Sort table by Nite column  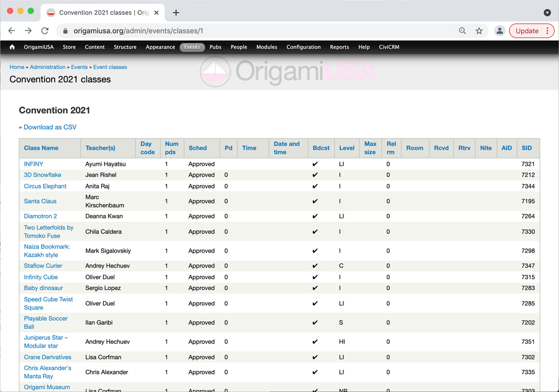pyautogui.click(x=486, y=148)
